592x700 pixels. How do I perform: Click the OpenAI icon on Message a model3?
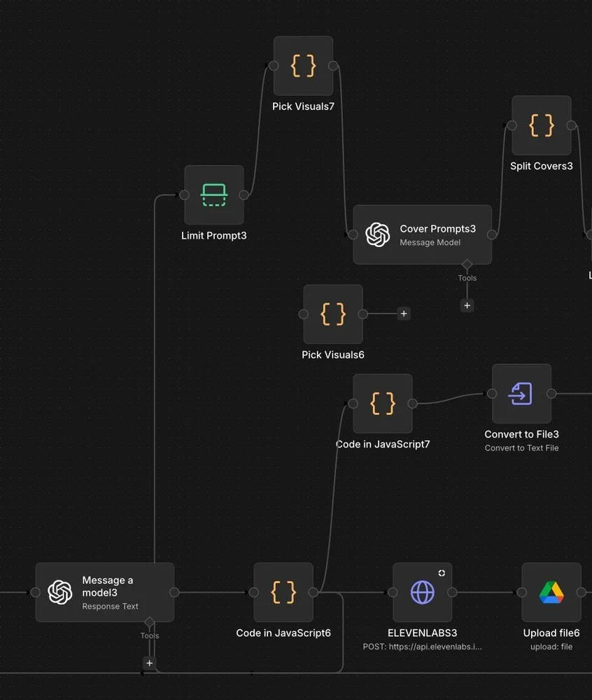60,592
